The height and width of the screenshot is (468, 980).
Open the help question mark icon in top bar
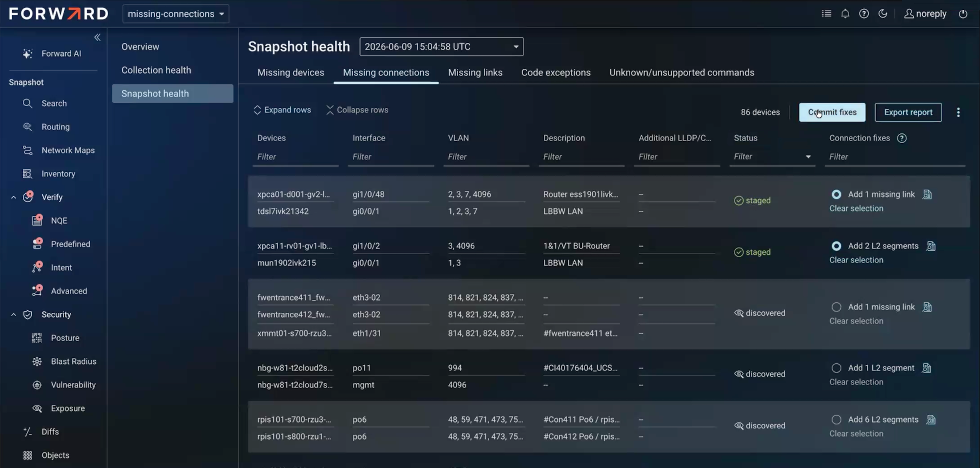tap(864, 14)
